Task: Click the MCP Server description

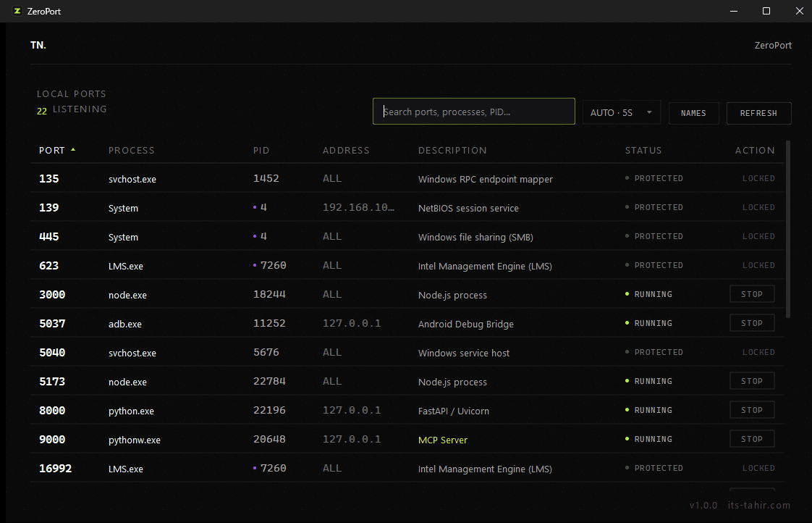Action: pos(443,440)
